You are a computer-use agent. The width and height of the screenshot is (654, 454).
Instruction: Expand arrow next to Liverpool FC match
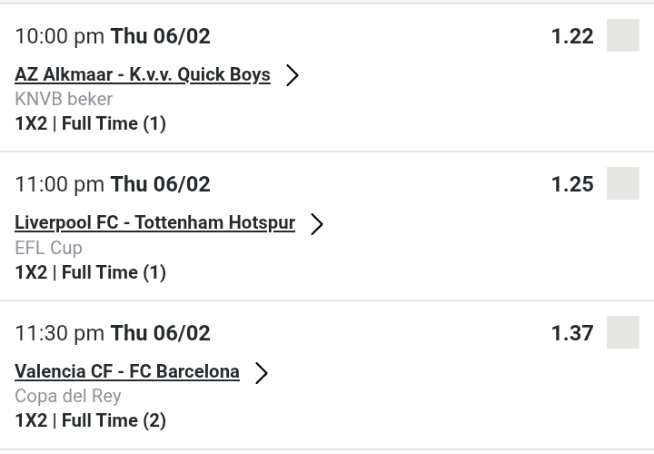[318, 225]
